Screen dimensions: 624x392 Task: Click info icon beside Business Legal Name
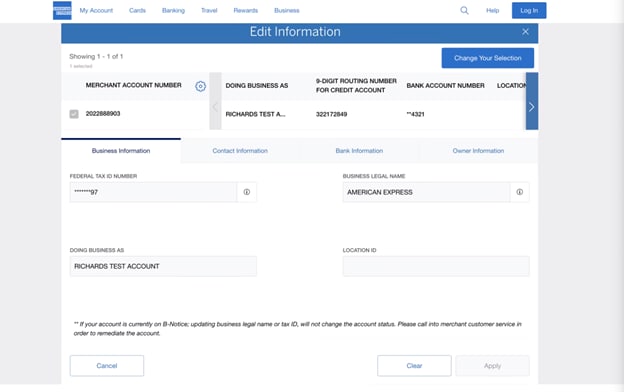(520, 192)
